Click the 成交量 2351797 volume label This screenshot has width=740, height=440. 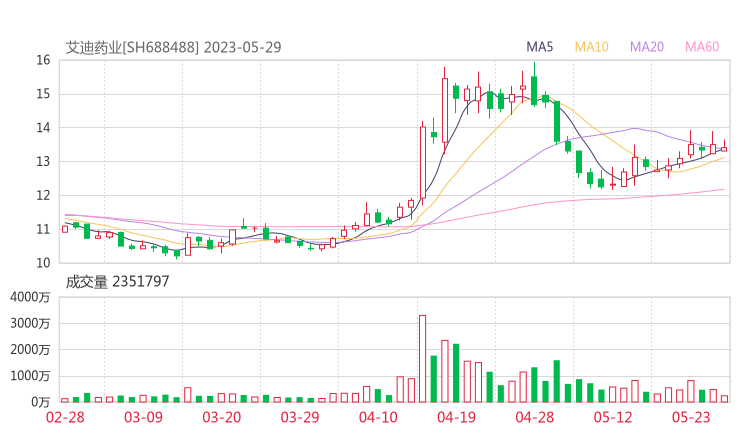[x=117, y=282]
